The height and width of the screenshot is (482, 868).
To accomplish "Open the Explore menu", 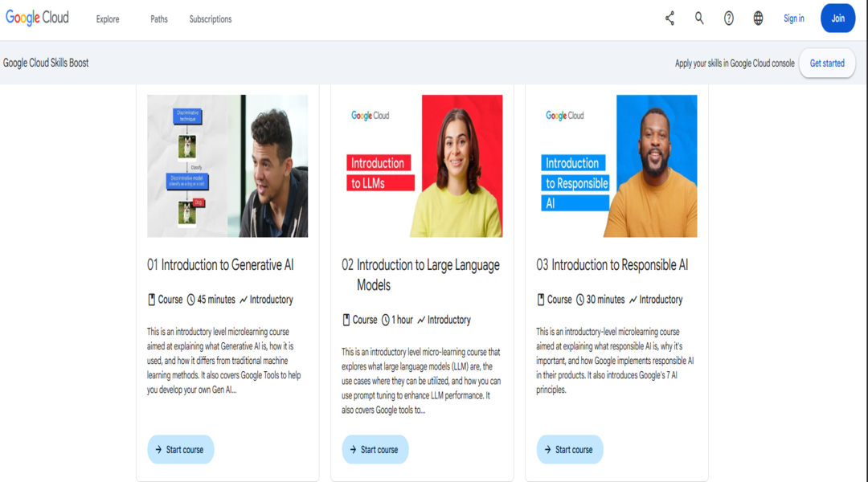I will (108, 18).
